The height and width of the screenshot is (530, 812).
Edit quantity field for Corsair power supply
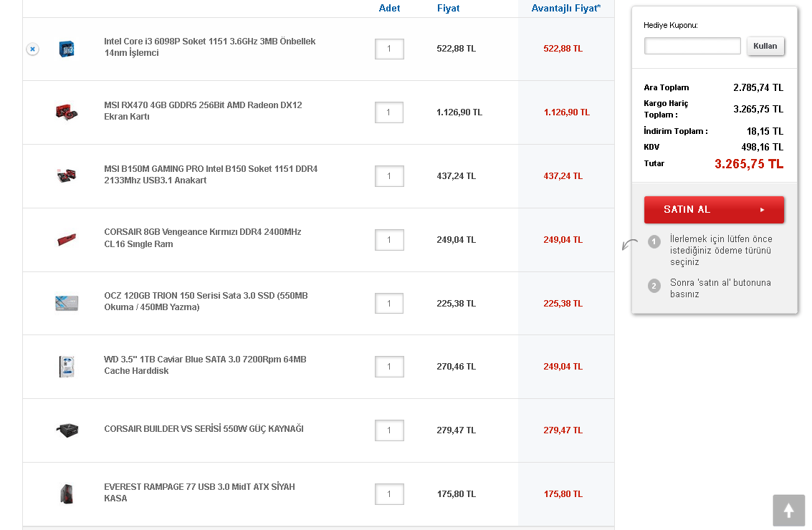389,430
